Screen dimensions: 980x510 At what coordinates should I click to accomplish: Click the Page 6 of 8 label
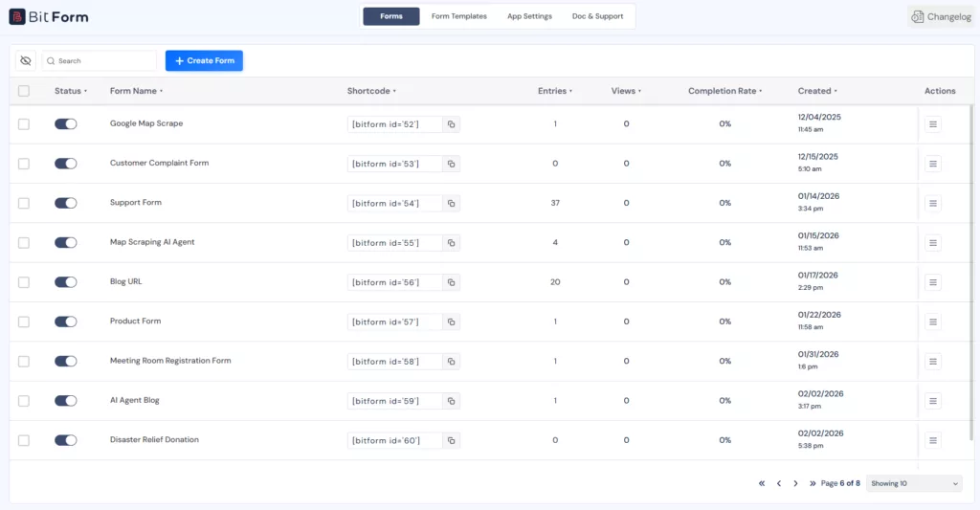pyautogui.click(x=840, y=483)
